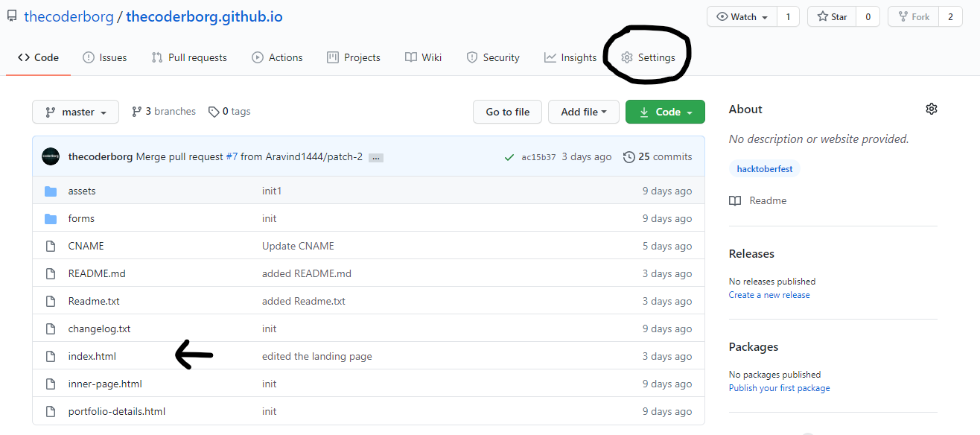Click the file icon beside portfolio-details.html
This screenshot has height=435, width=980.
(x=51, y=411)
